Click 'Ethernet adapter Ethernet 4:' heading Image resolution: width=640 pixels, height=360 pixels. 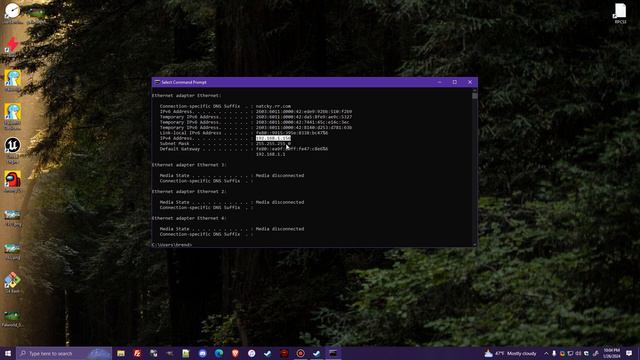coord(189,218)
